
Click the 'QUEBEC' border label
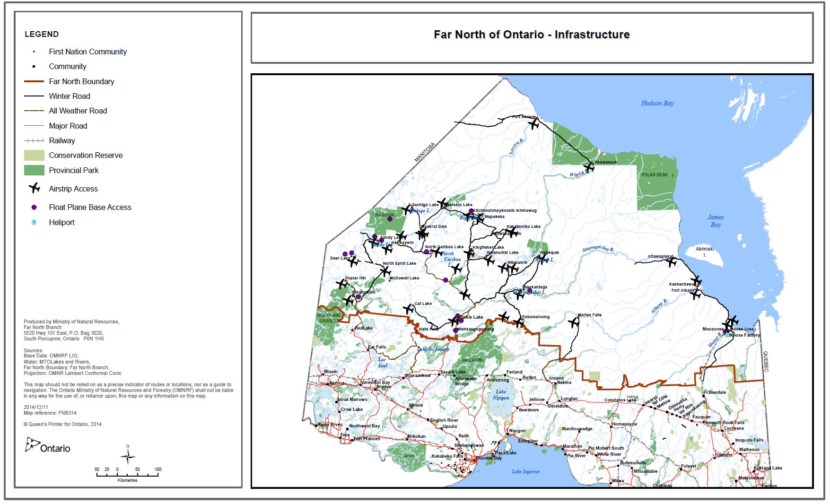766,362
